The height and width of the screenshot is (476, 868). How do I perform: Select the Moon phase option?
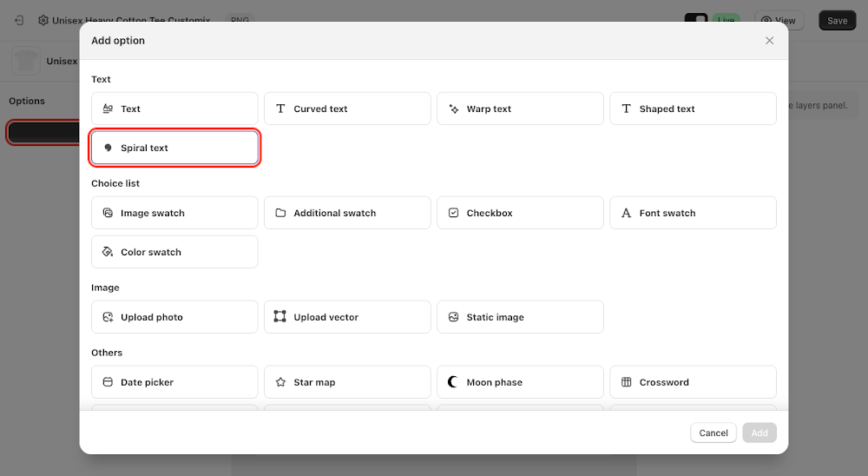click(x=520, y=382)
